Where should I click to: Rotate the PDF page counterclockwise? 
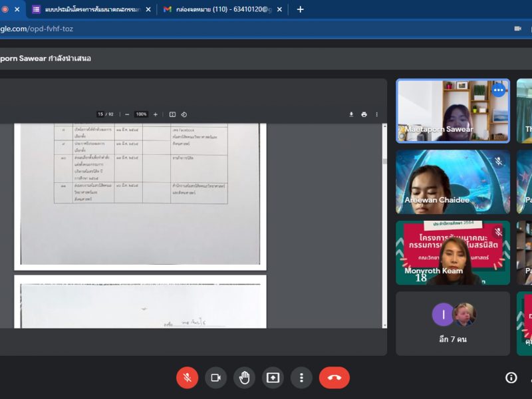pyautogui.click(x=184, y=114)
